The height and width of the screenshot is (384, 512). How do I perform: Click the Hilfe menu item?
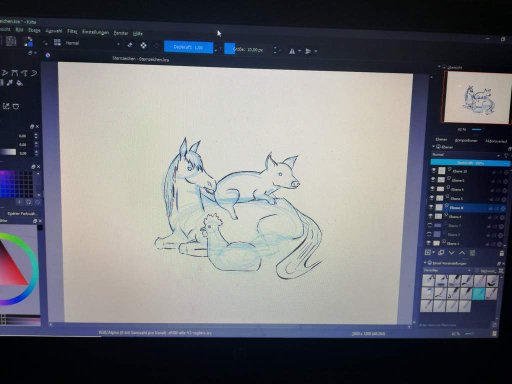click(138, 34)
